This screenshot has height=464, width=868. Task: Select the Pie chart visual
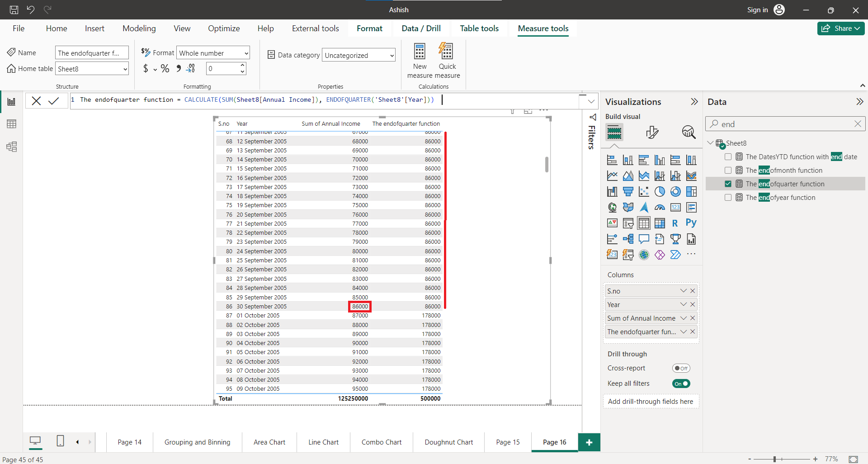[x=660, y=191]
